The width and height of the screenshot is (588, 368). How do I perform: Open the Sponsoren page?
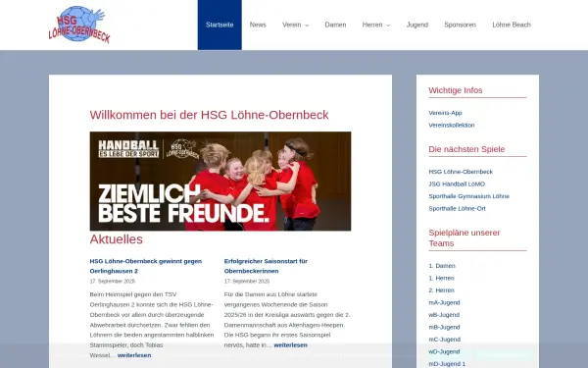click(x=460, y=25)
